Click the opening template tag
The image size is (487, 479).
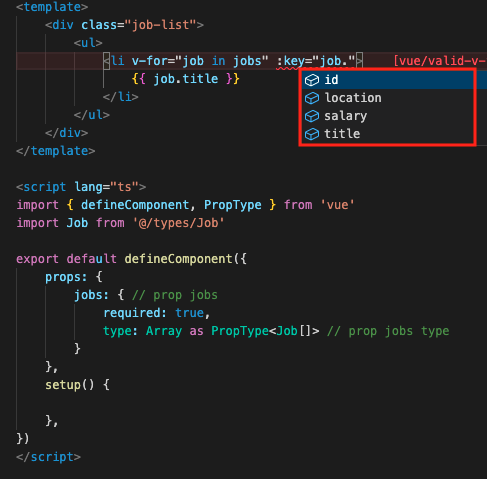(x=52, y=7)
